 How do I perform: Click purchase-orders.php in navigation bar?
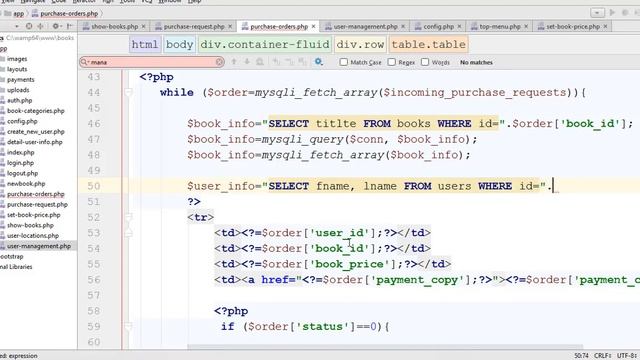(x=69, y=13)
